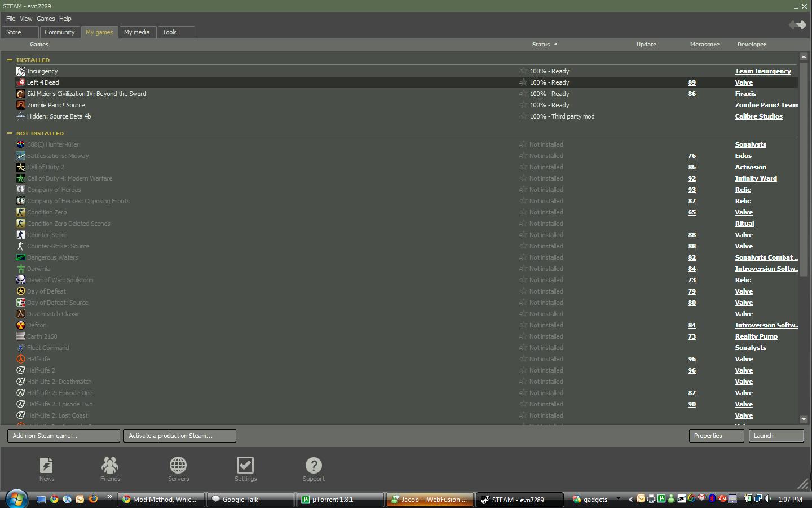Switch to the Community tab
812x508 pixels.
(60, 32)
